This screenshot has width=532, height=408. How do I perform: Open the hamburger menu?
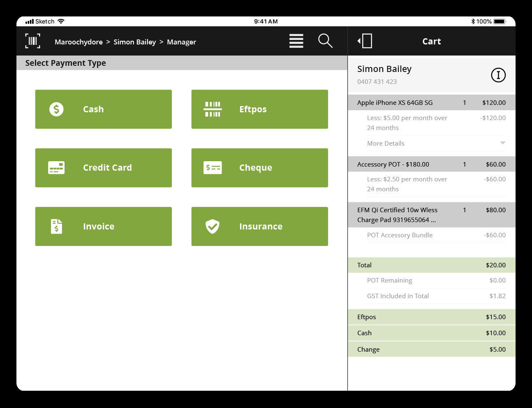[x=296, y=41]
